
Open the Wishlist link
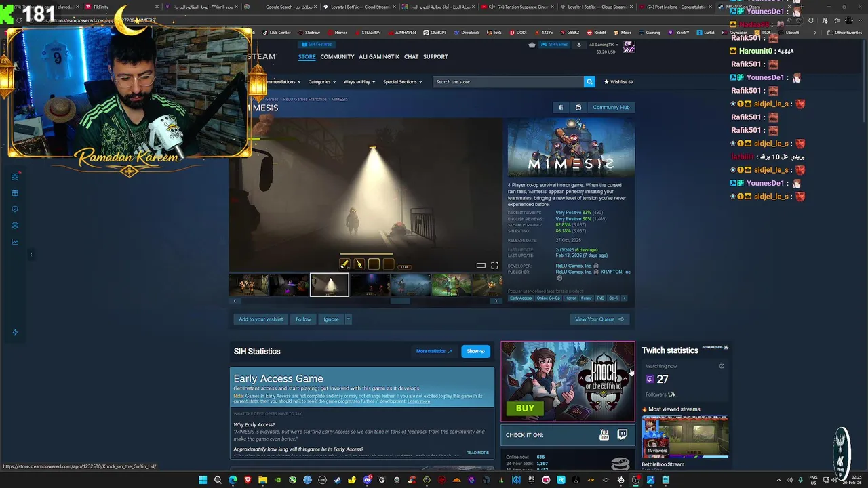click(x=618, y=82)
